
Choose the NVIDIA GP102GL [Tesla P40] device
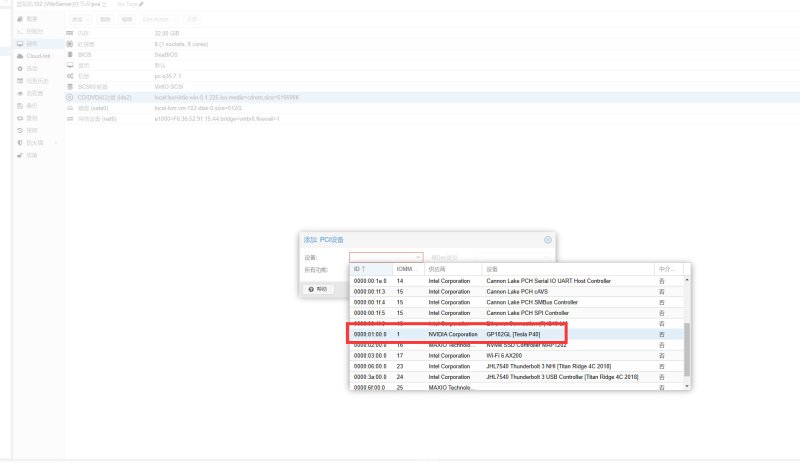(516, 334)
